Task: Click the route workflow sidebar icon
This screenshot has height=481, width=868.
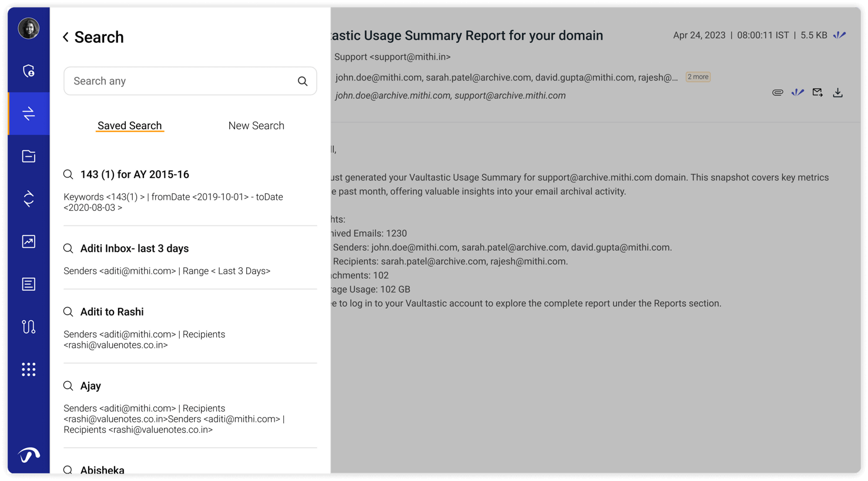Action: pyautogui.click(x=28, y=327)
